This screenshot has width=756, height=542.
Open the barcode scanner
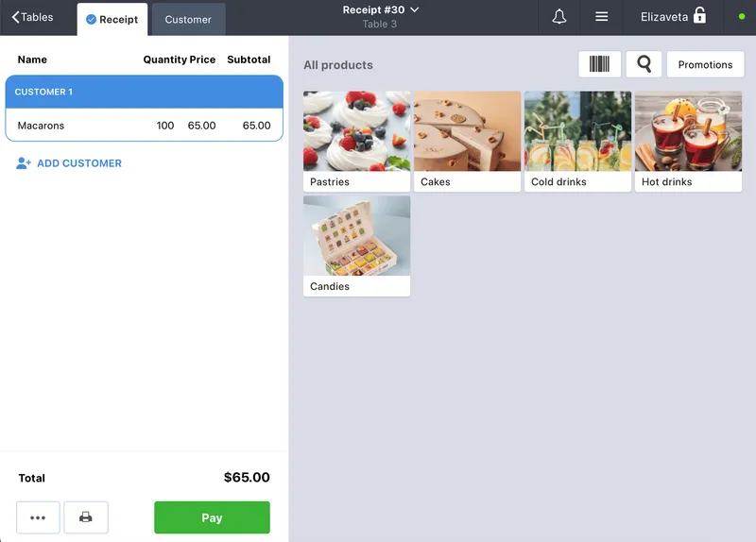coord(599,64)
